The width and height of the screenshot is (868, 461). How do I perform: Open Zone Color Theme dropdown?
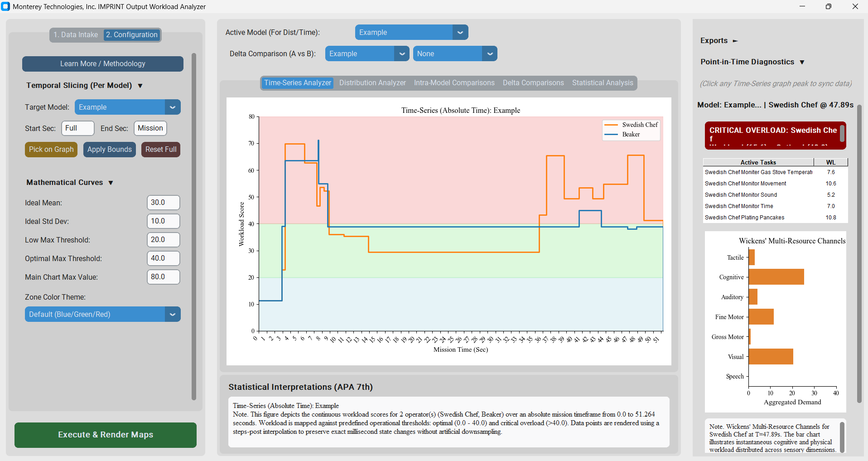pyautogui.click(x=103, y=315)
